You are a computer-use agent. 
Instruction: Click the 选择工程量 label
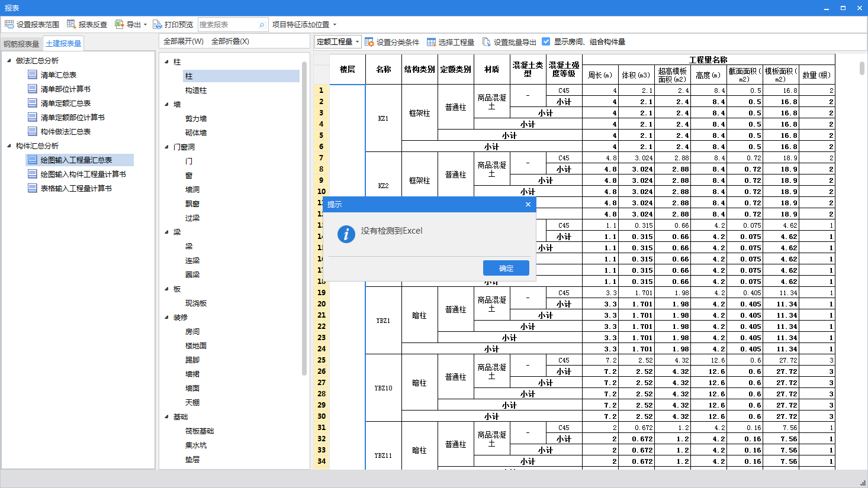(456, 42)
